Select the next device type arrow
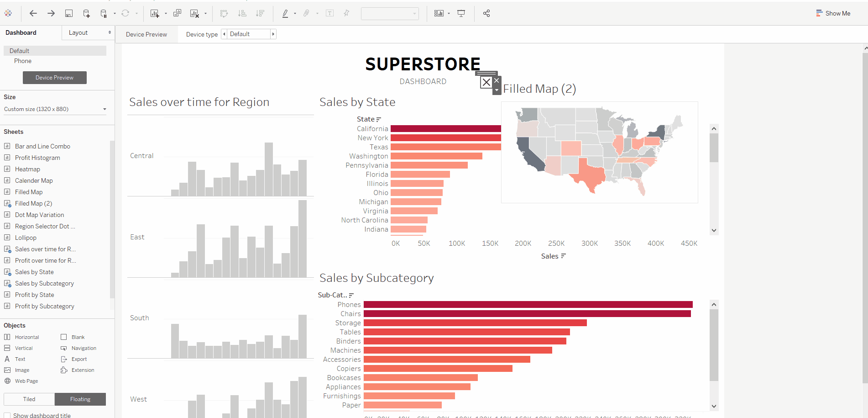 click(273, 34)
